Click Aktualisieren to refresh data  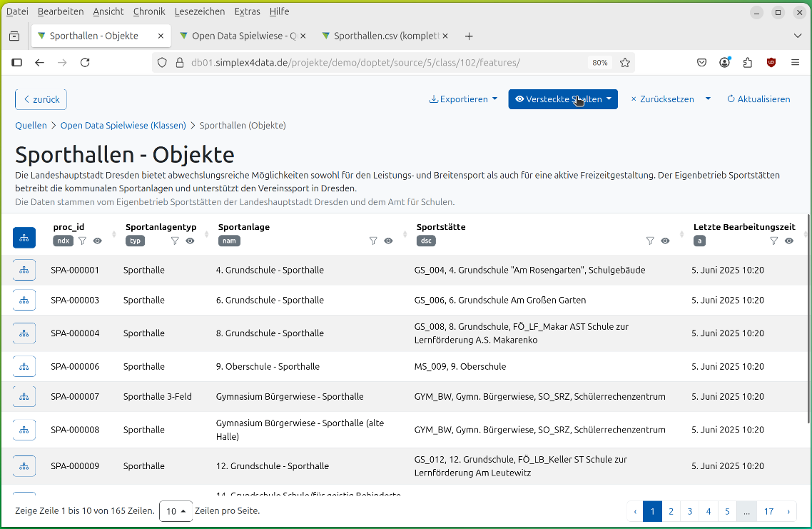tap(758, 99)
